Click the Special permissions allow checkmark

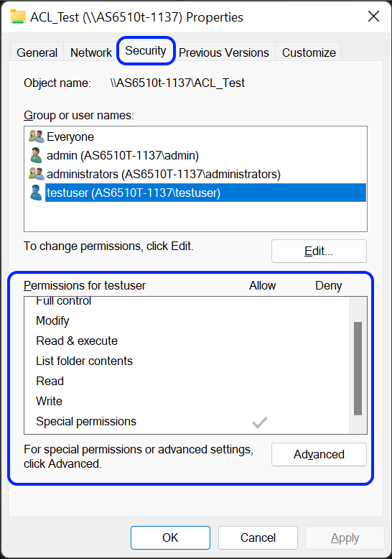(259, 422)
